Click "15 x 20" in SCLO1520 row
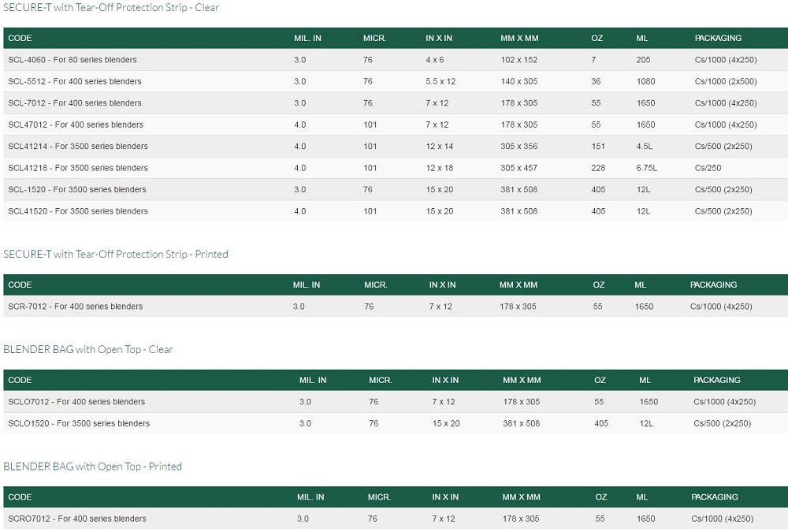Viewport: 788px width, 532px height. (446, 424)
